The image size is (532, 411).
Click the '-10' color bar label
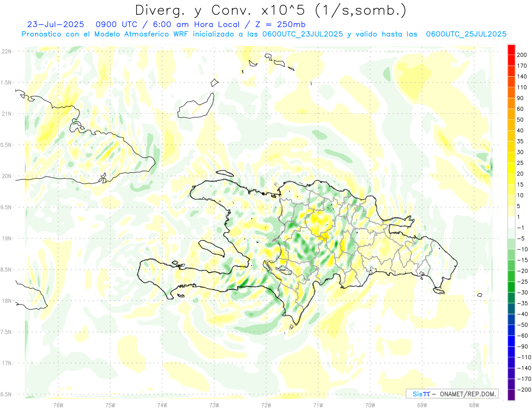[522, 250]
